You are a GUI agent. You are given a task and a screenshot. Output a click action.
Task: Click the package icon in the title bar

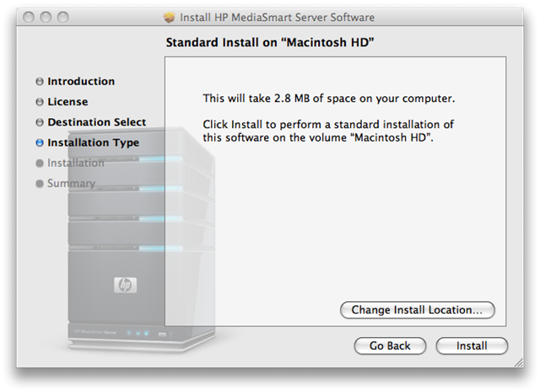pyautogui.click(x=169, y=17)
